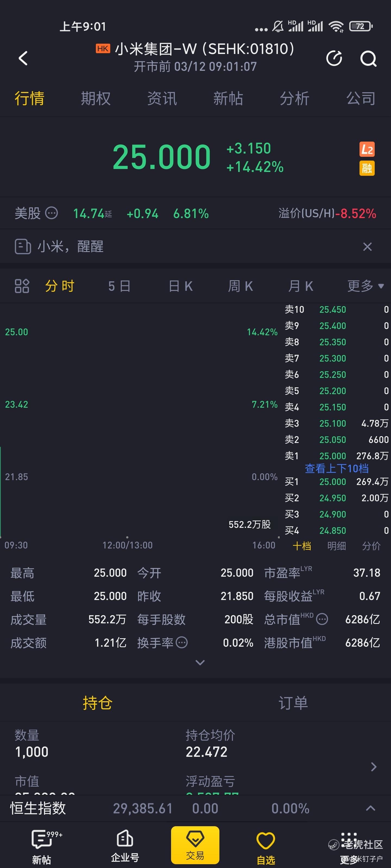Open the 美股 info bubble icon
The image size is (391, 868).
point(52,213)
